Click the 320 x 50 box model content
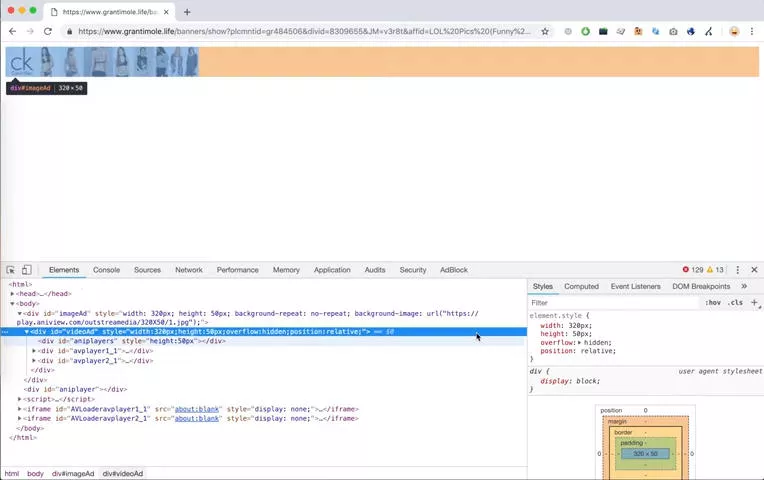The width and height of the screenshot is (764, 480). point(645,454)
